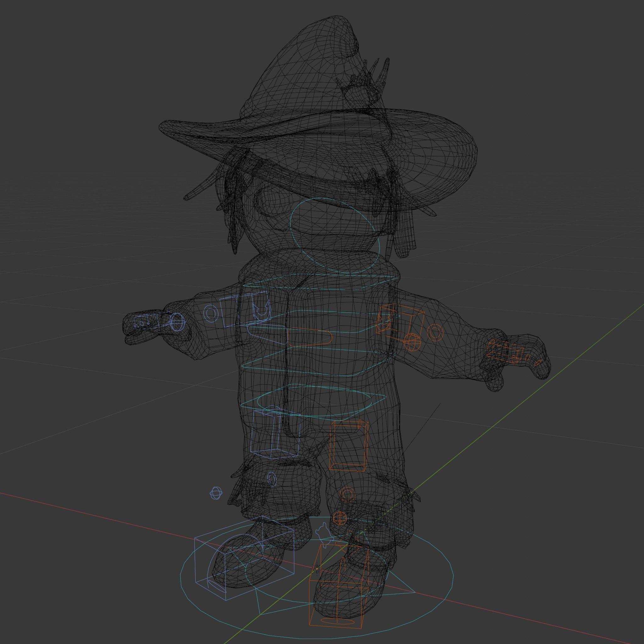The height and width of the screenshot is (644, 644).
Task: Pick the blue upper arm box control
Action: (245, 309)
